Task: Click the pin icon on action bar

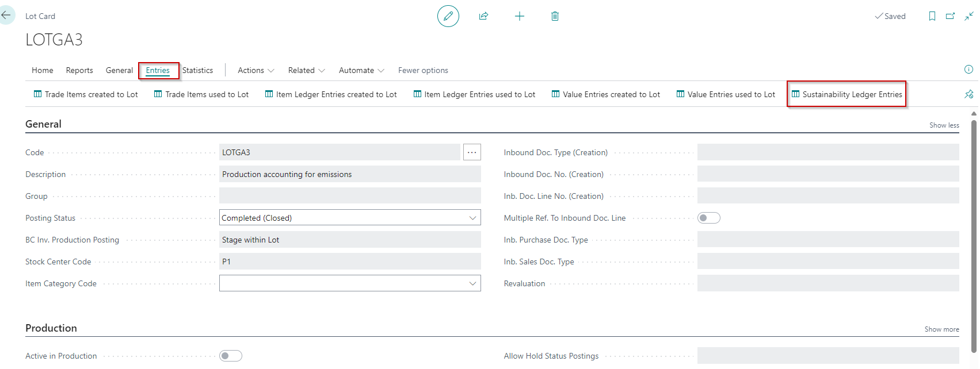Action: (x=968, y=94)
